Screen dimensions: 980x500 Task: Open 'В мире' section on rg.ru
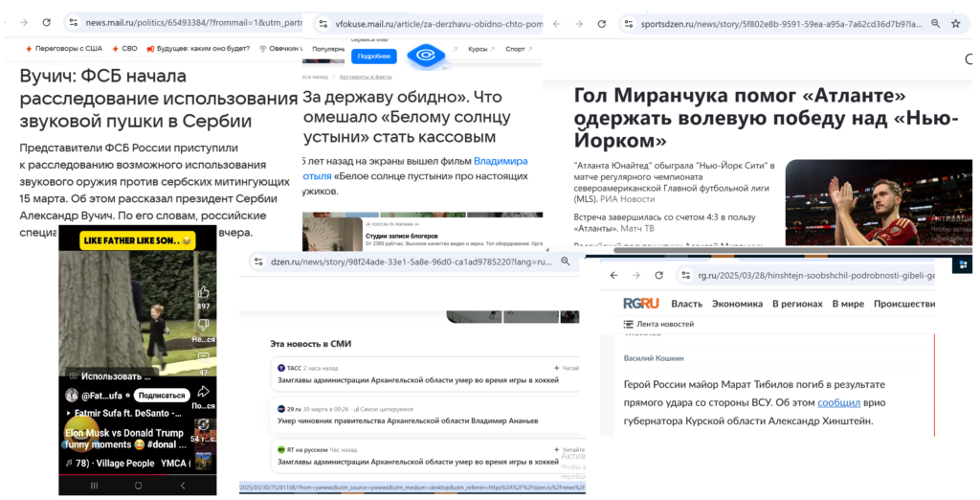pos(848,304)
